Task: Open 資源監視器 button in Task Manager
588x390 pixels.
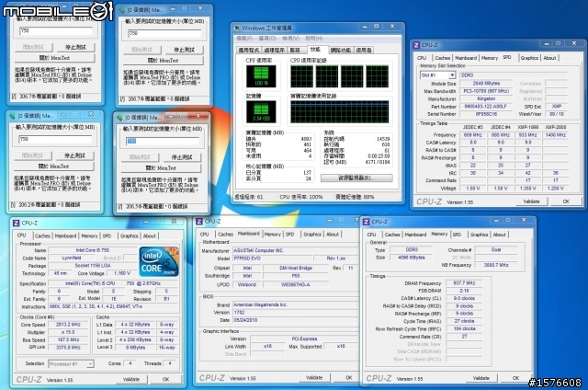Action: (x=356, y=178)
